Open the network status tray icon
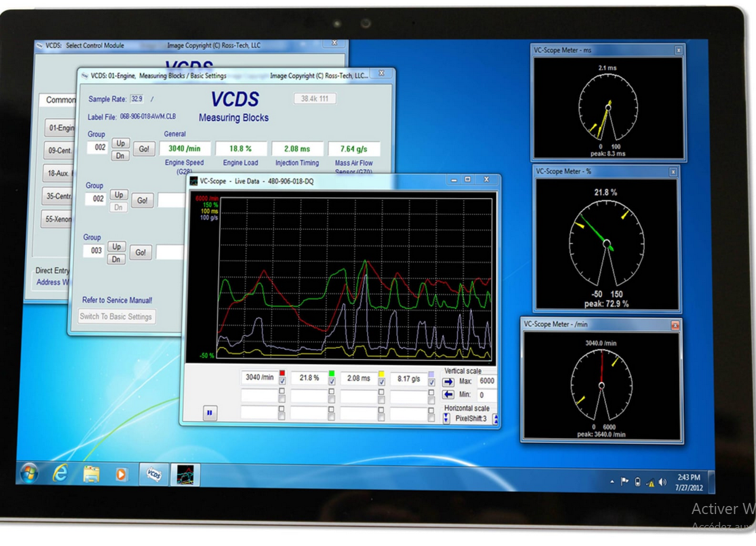The width and height of the screenshot is (756, 546). pyautogui.click(x=650, y=483)
